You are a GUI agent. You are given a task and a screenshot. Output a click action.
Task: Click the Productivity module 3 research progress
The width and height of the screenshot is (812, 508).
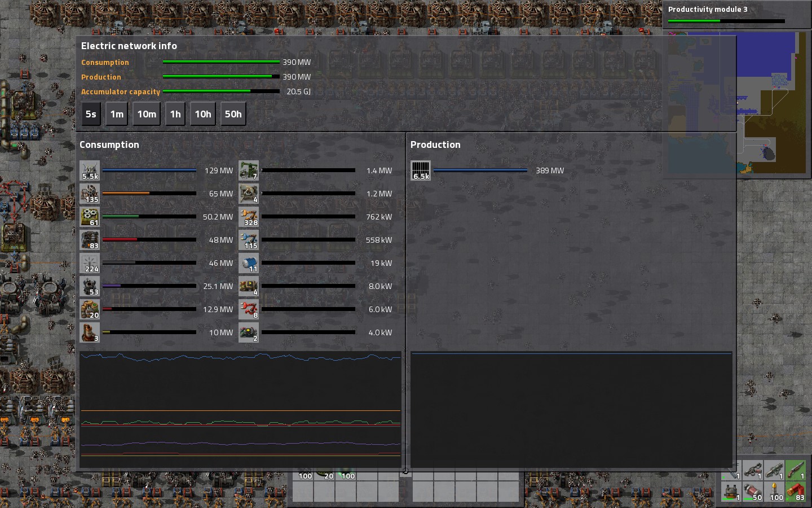(726, 21)
